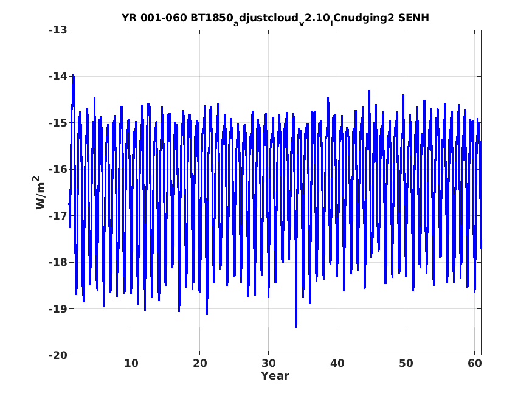Click the y-axis tick label '-17'
Screen dimensions: 532x399
58,216
